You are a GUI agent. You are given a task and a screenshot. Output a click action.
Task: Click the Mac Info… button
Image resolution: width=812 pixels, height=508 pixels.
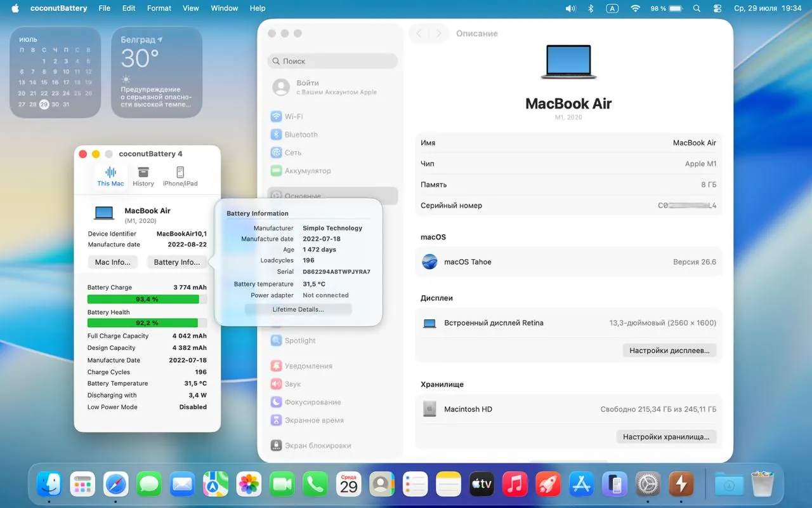[113, 262]
